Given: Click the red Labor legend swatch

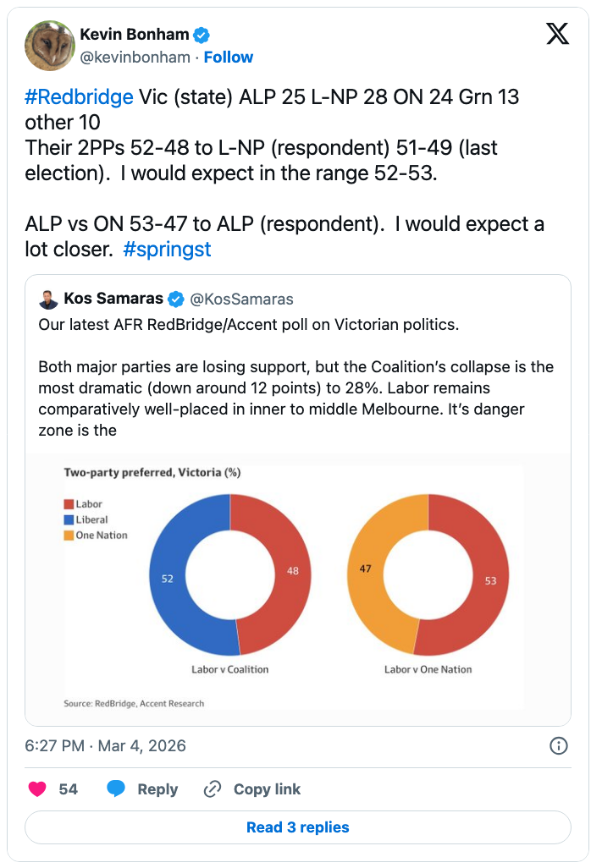Looking at the screenshot, I should tap(69, 505).
